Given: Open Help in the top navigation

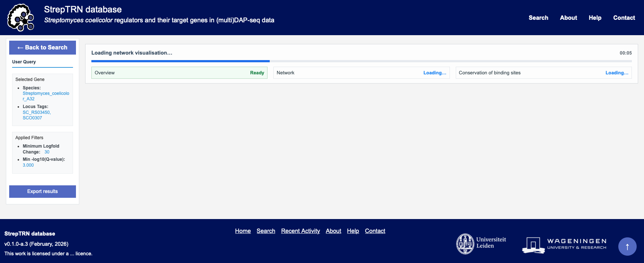Looking at the screenshot, I should [x=595, y=18].
